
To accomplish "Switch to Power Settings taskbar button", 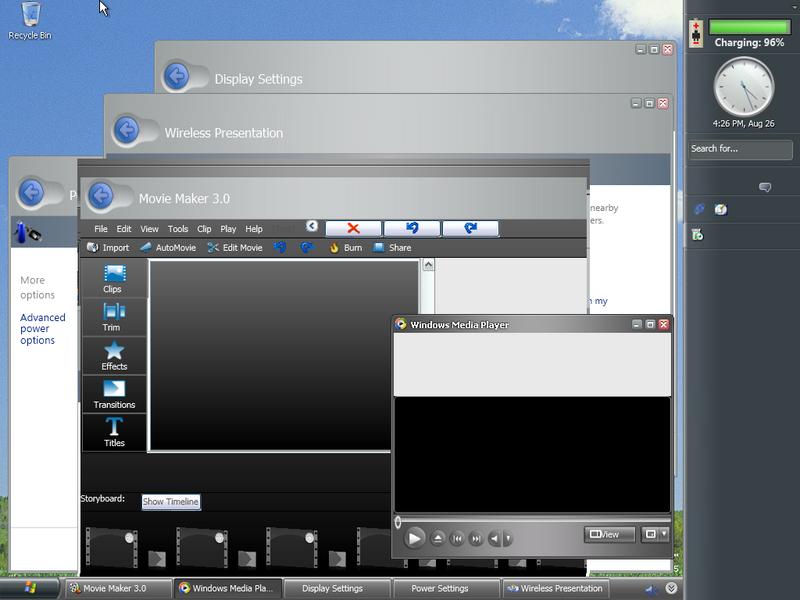I will tap(445, 588).
